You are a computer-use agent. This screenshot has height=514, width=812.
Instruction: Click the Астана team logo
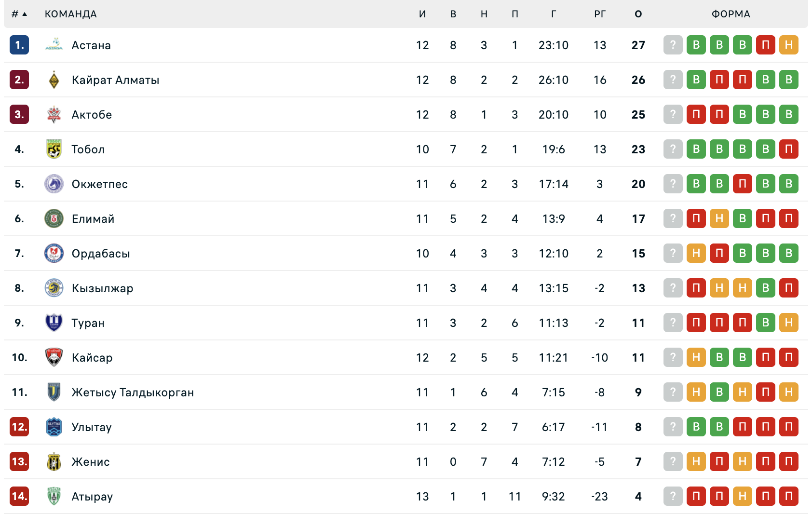click(54, 45)
